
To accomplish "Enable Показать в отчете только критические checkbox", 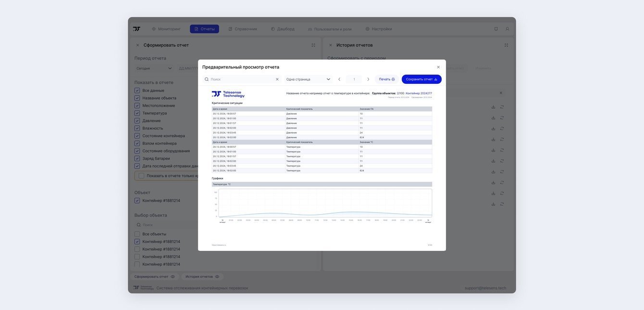I will 141,176.
